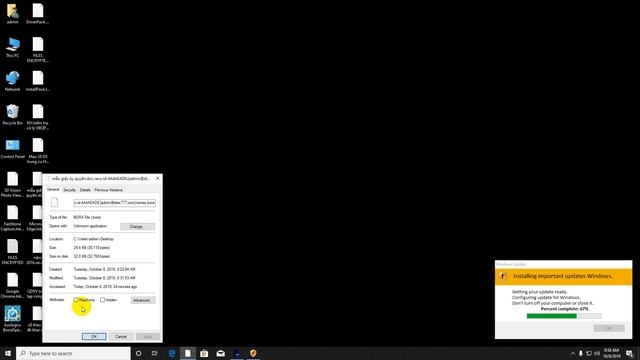640x360 pixels.
Task: Open the volume tray icon
Action: (x=597, y=353)
